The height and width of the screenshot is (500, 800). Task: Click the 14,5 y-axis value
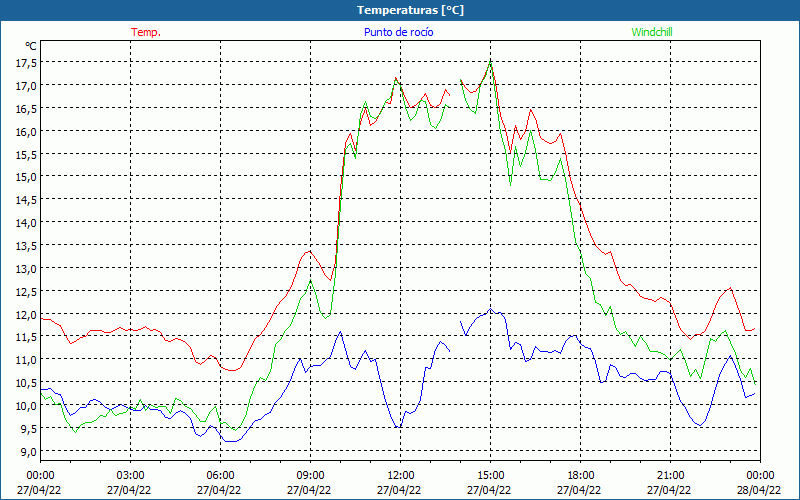pos(27,200)
